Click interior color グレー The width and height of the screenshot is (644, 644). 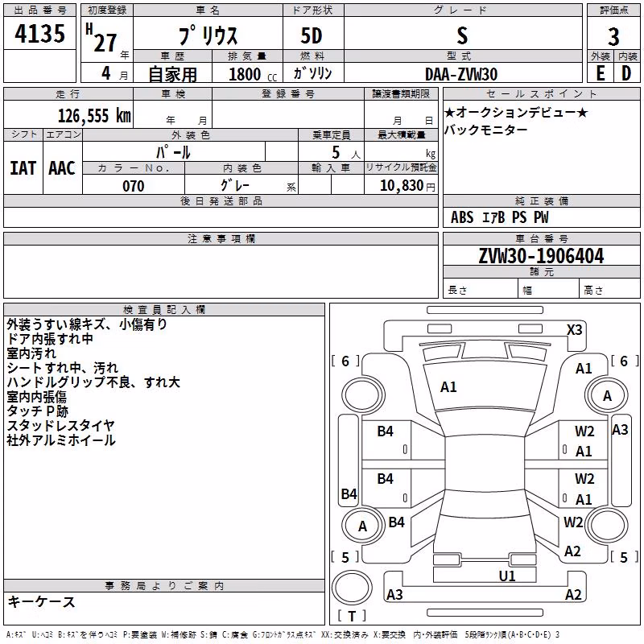235,185
